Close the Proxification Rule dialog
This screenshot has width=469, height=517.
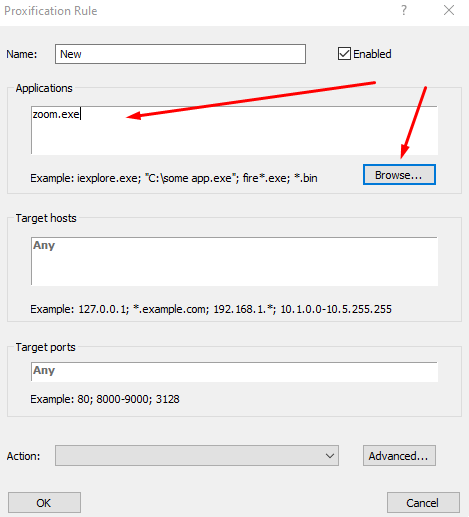tap(449, 10)
